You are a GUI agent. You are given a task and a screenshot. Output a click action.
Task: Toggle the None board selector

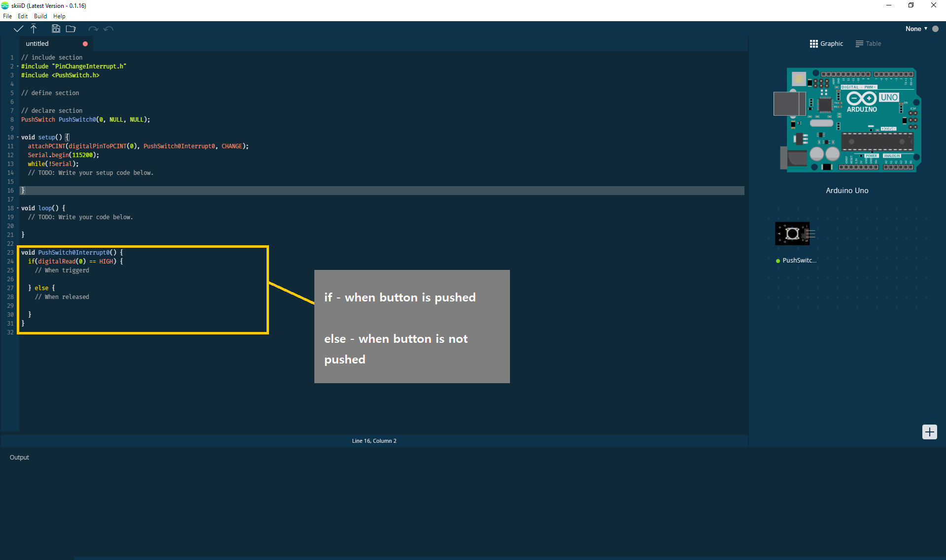tap(916, 28)
